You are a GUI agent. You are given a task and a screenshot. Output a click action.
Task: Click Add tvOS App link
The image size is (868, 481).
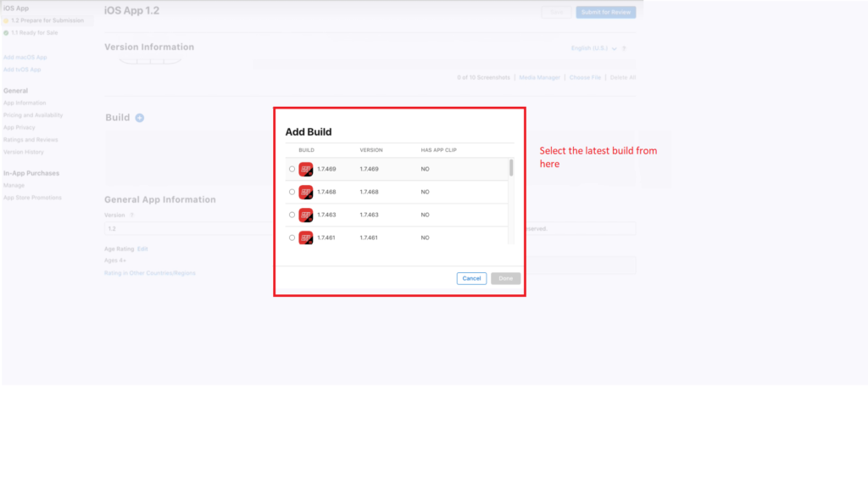click(x=22, y=70)
